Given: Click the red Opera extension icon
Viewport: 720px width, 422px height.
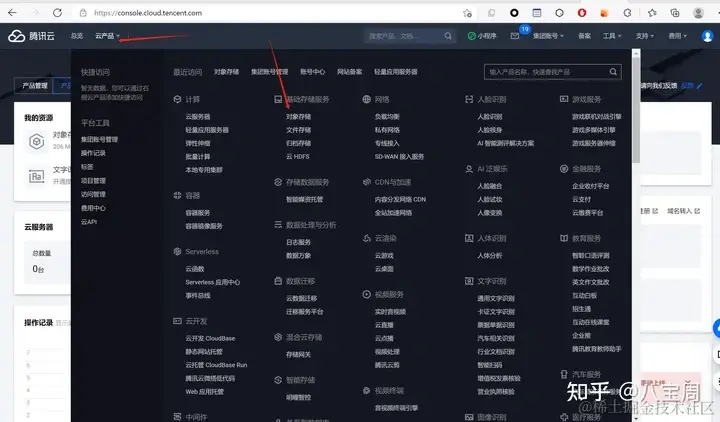Looking at the screenshot, I should [x=582, y=13].
